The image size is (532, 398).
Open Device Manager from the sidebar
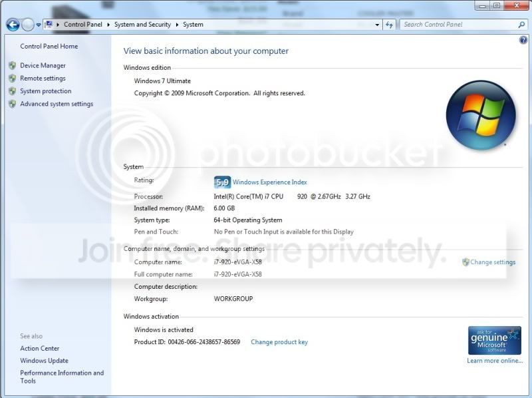point(43,65)
